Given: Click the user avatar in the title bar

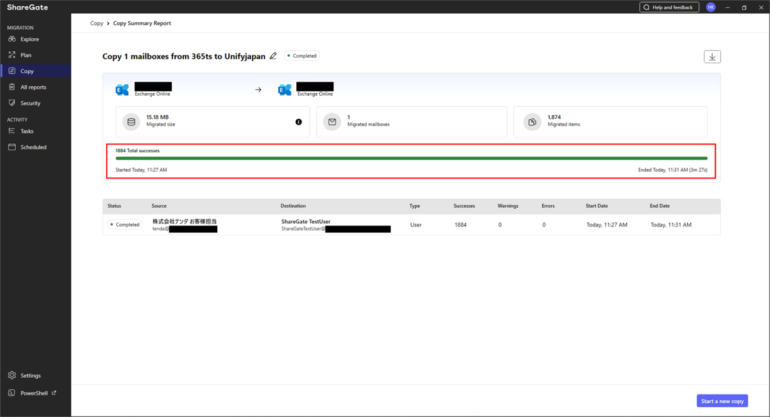Looking at the screenshot, I should [x=711, y=7].
